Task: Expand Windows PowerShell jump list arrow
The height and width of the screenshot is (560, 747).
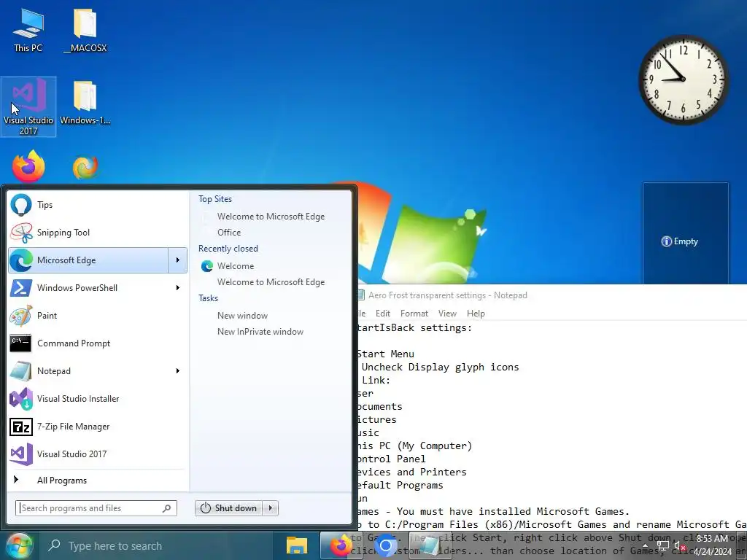Action: [178, 287]
